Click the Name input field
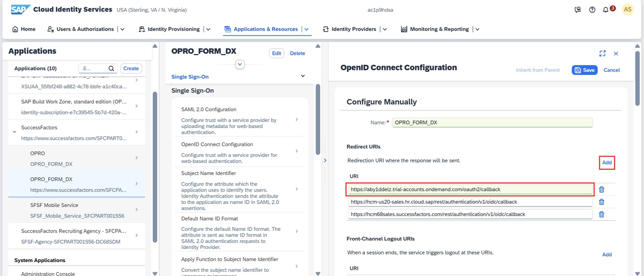Screen dimensions: 644x276 click(x=492, y=123)
